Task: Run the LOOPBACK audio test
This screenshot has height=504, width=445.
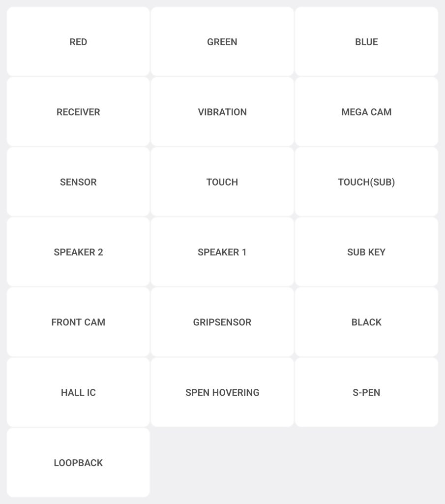Action: coord(78,463)
